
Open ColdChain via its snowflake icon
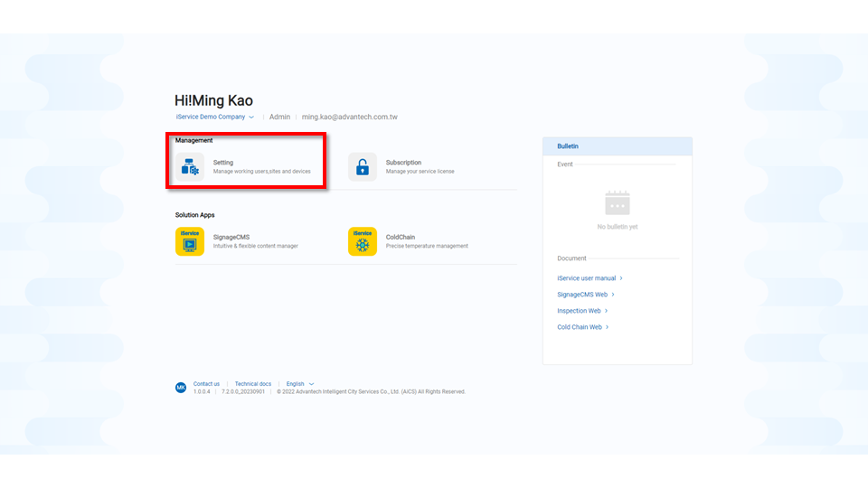tap(363, 241)
